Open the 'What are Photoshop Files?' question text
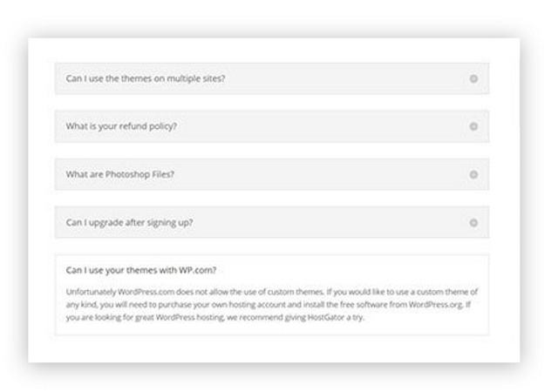 point(120,174)
